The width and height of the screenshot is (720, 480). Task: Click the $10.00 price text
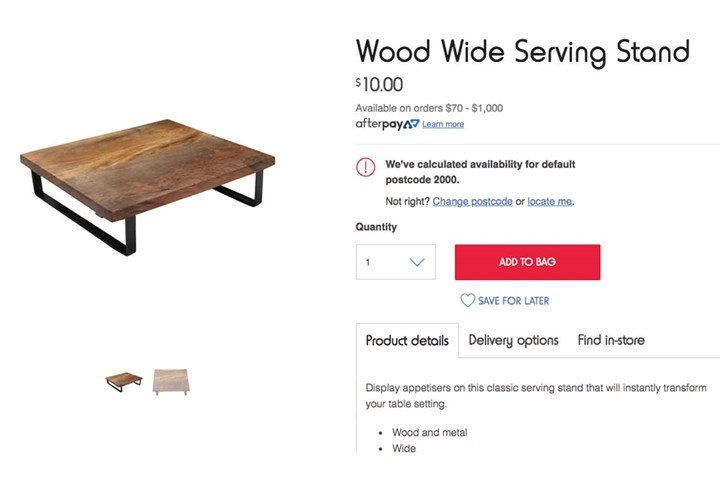[x=380, y=85]
